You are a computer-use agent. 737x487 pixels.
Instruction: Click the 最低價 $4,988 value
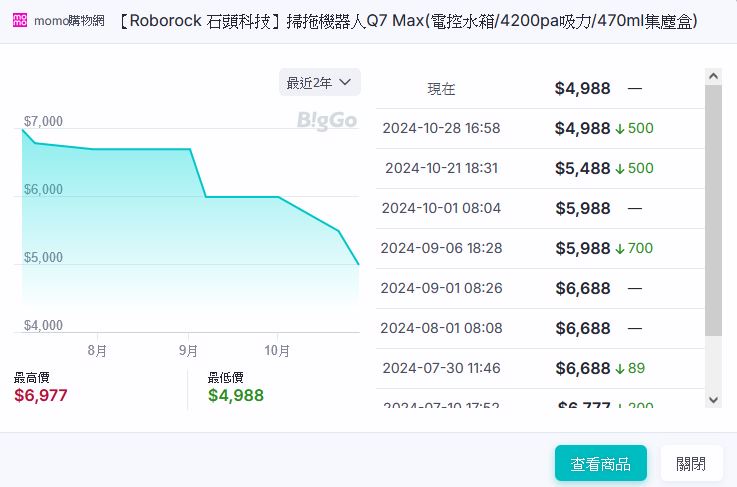point(236,395)
